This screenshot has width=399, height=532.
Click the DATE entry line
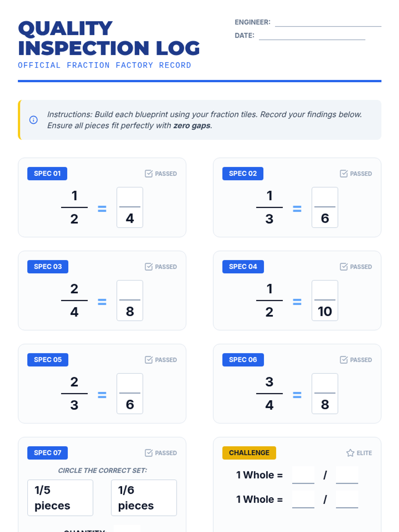[x=312, y=36]
